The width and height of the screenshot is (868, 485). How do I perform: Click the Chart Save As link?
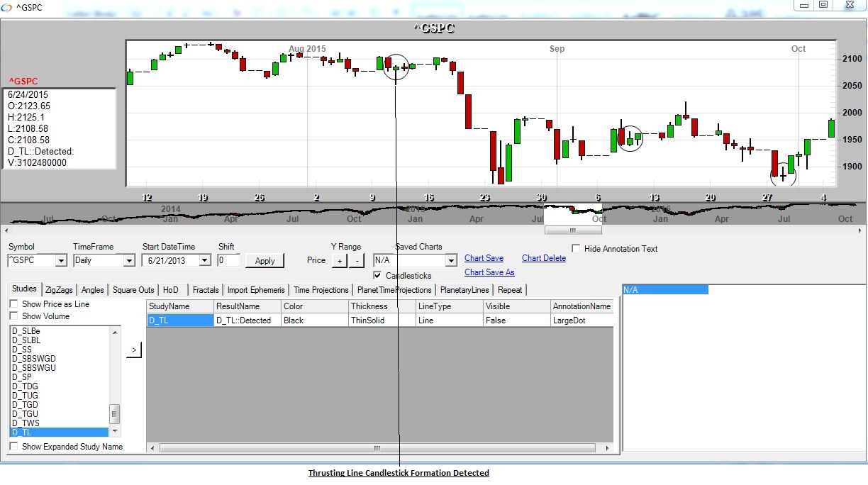point(489,272)
